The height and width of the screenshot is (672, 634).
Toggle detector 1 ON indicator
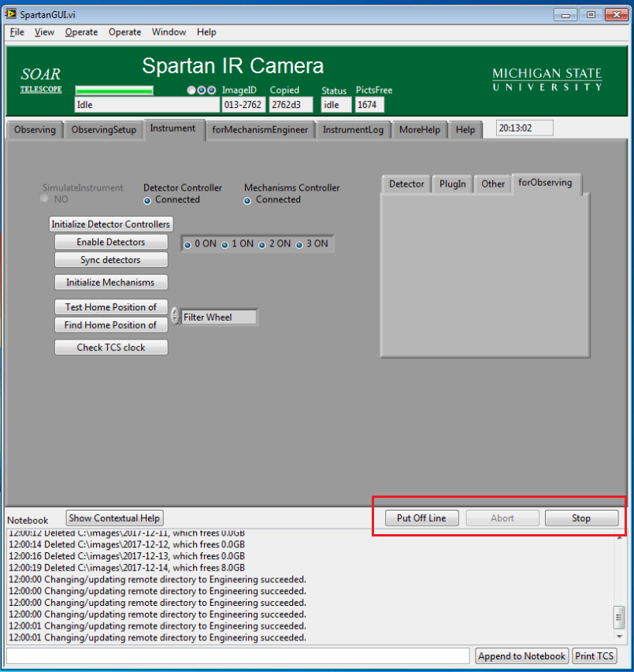224,245
